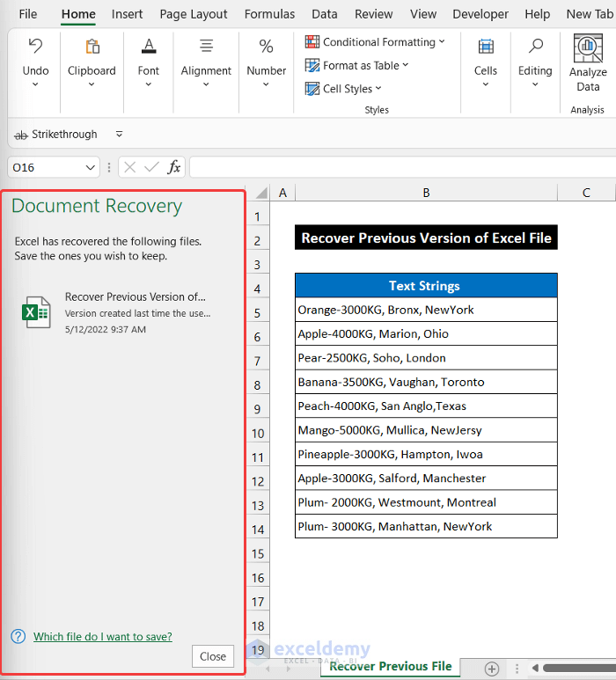Open the Help tab
This screenshot has width=616, height=680.
[538, 14]
